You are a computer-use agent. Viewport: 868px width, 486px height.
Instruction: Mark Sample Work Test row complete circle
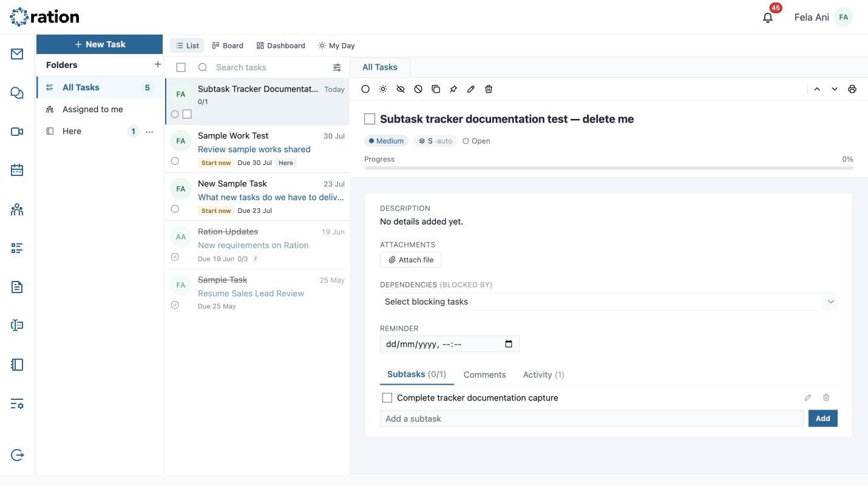coord(175,161)
